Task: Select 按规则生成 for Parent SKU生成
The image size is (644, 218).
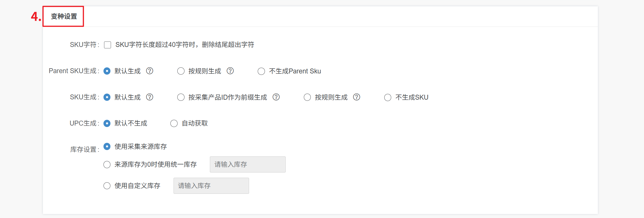Action: (x=181, y=71)
